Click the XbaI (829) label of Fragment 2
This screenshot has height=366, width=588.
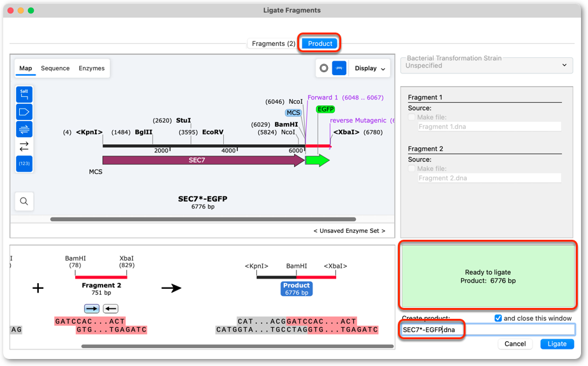(126, 262)
